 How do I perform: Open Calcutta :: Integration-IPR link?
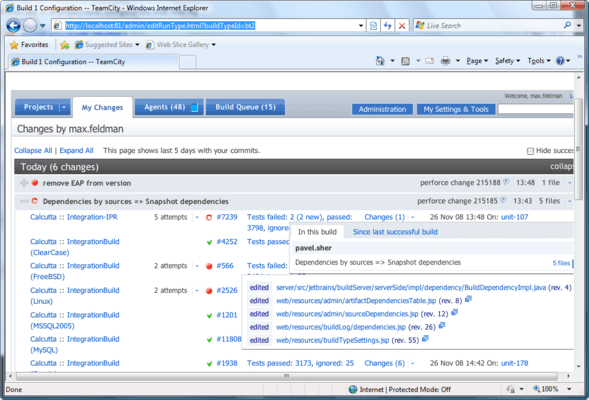(x=74, y=217)
